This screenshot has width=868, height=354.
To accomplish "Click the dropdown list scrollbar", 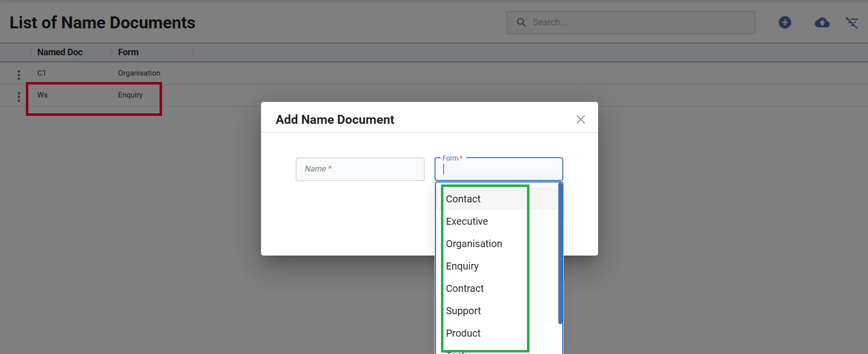I will (x=560, y=254).
